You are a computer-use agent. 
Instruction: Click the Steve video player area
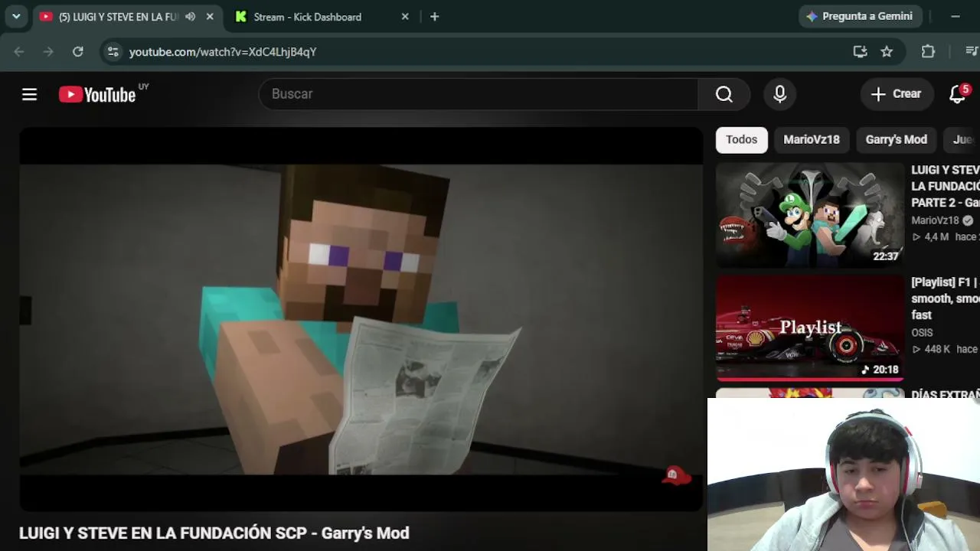click(x=361, y=319)
